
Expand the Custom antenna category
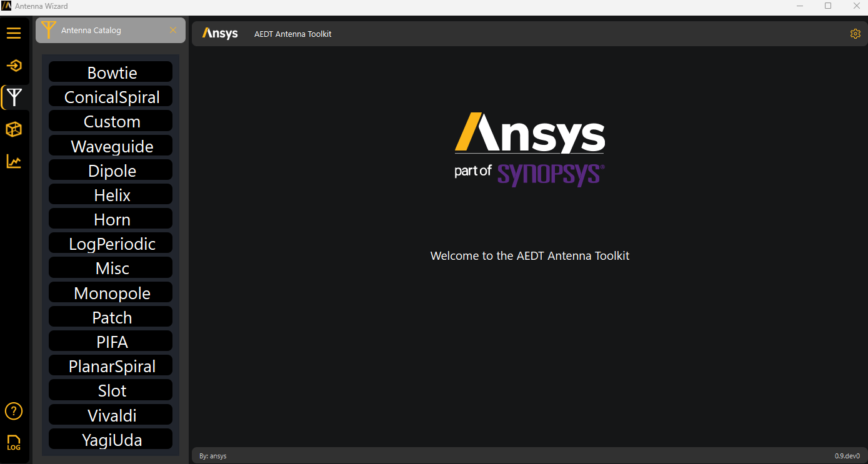(x=111, y=121)
